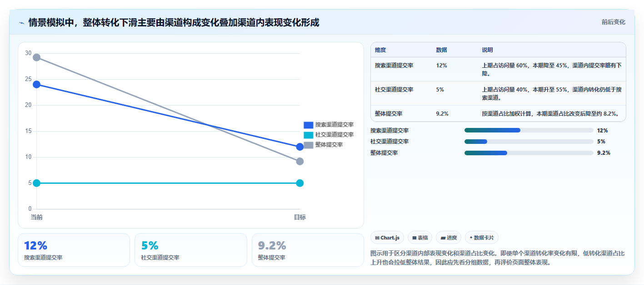Click the 当前 x-axis label

click(x=37, y=217)
